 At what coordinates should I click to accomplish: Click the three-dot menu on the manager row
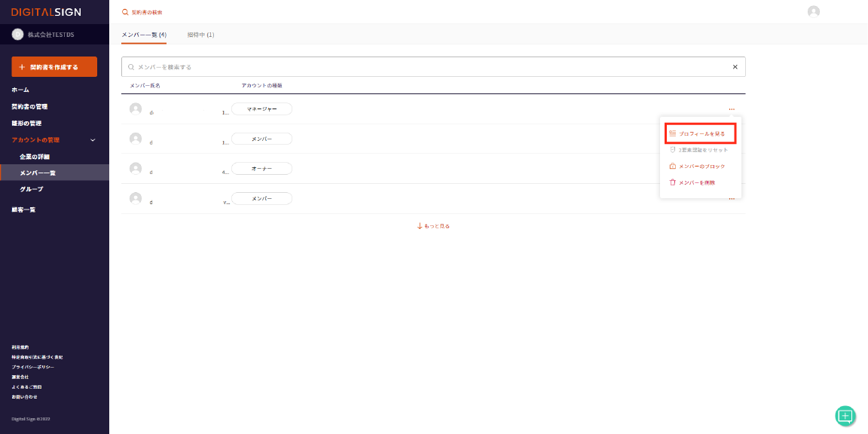(x=731, y=109)
